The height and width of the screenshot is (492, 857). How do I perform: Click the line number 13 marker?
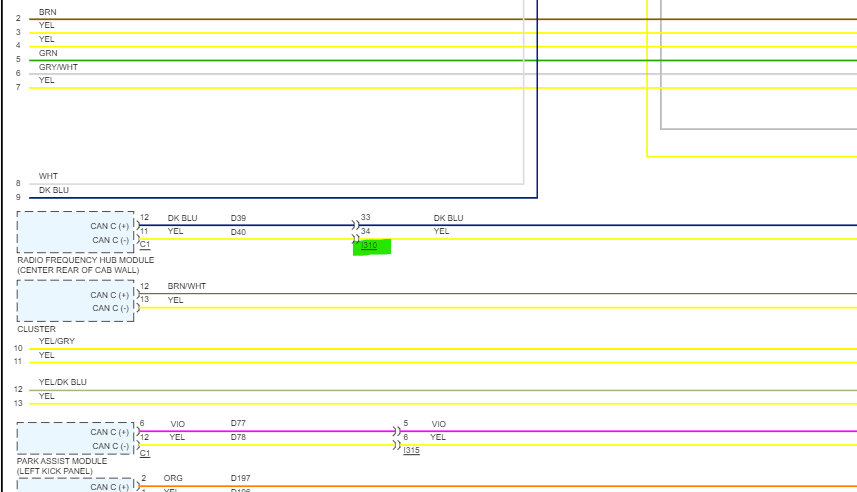point(18,403)
